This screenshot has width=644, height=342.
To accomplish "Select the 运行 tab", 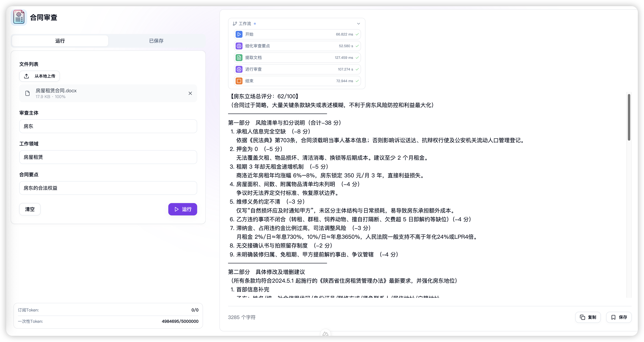I will [x=60, y=41].
